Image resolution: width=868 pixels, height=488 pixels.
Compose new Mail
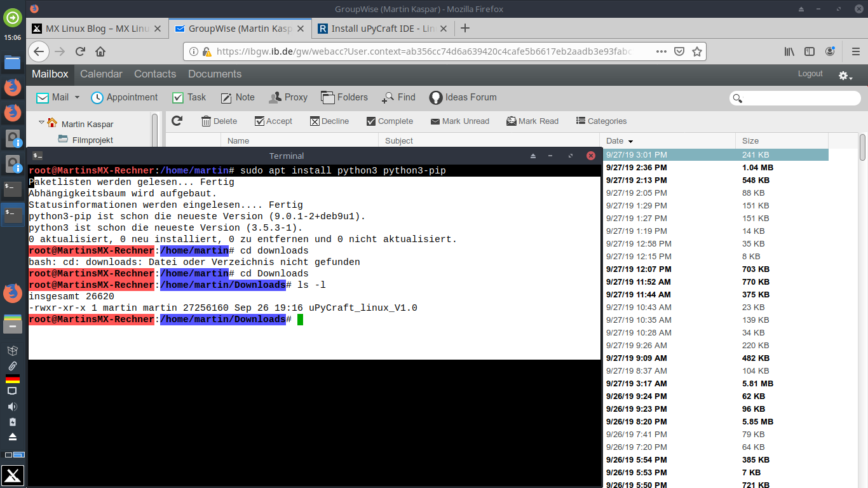pyautogui.click(x=53, y=97)
